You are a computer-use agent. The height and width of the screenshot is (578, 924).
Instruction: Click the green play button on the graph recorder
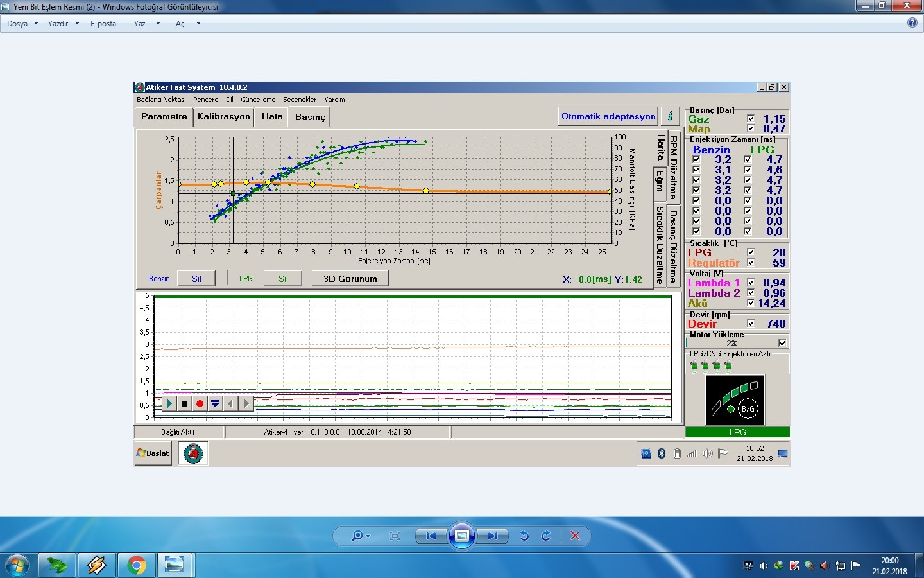click(x=169, y=403)
